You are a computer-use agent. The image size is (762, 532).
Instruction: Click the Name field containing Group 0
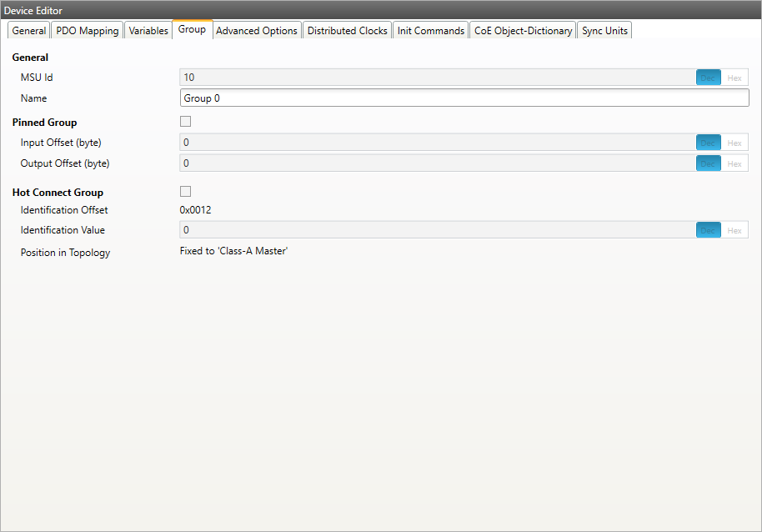coord(464,98)
